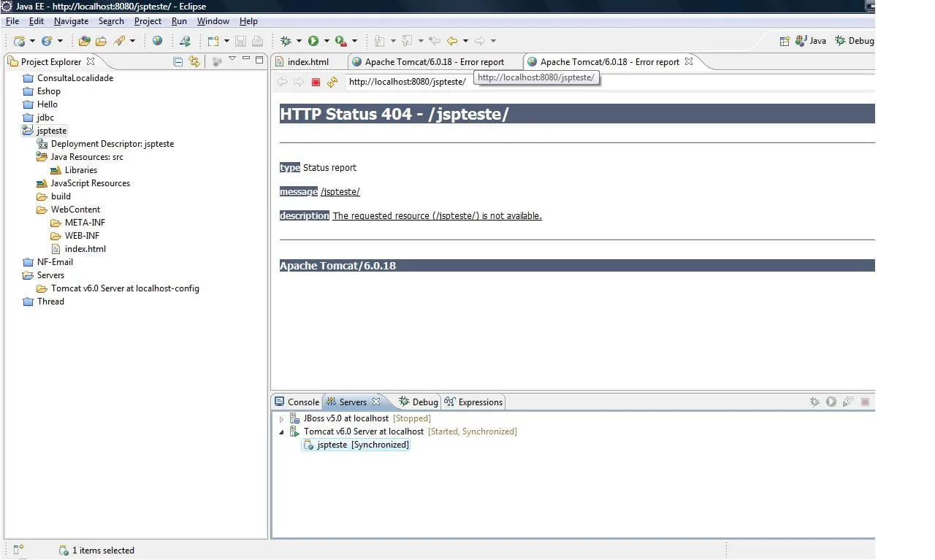Click the Start server icon in Servers view
Screen dimensions: 935x560
point(831,402)
